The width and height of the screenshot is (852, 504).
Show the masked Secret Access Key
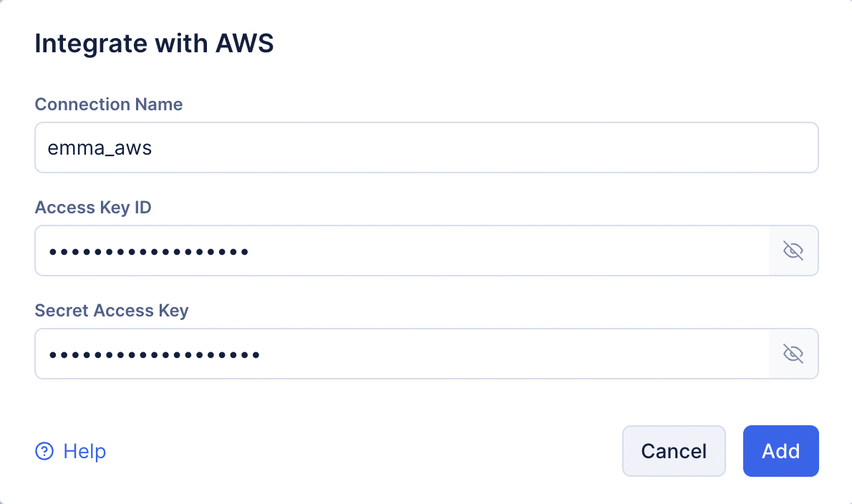(x=793, y=354)
